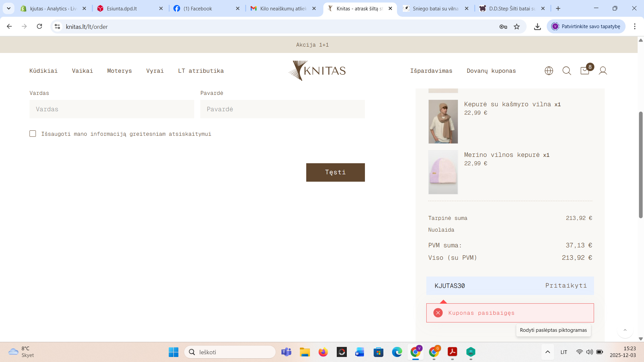
Task: Reload the page
Action: point(39,26)
